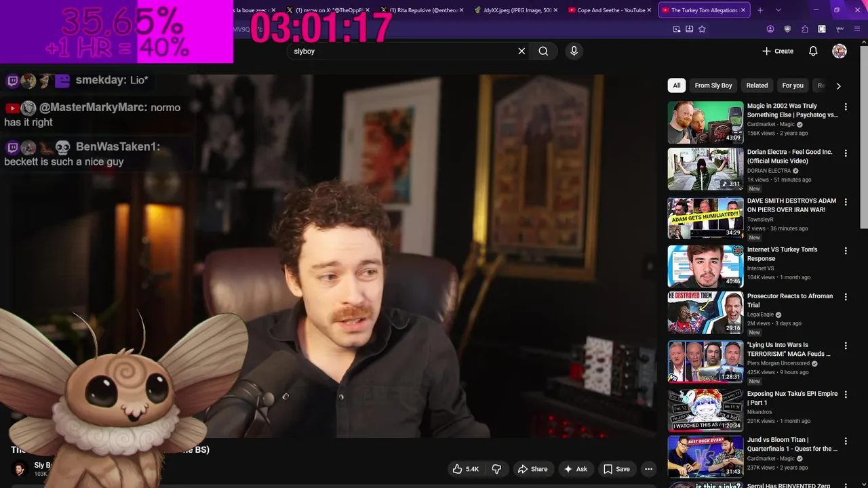This screenshot has width=868, height=488.
Task: Open Magic in 2002 video thumbnail
Action: pyautogui.click(x=705, y=123)
